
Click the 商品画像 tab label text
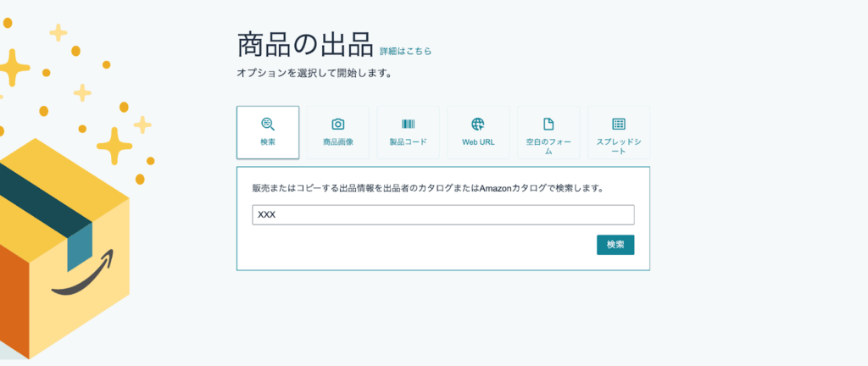pyautogui.click(x=337, y=142)
